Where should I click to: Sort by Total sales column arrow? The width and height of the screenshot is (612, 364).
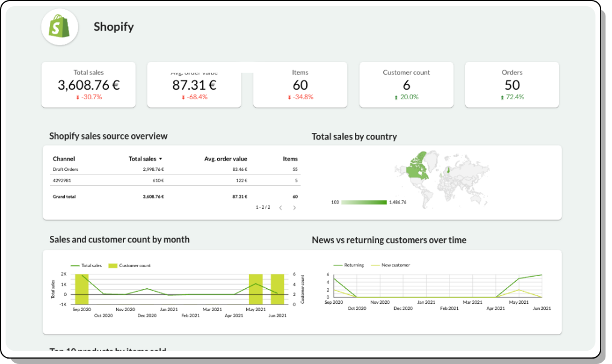click(x=161, y=159)
